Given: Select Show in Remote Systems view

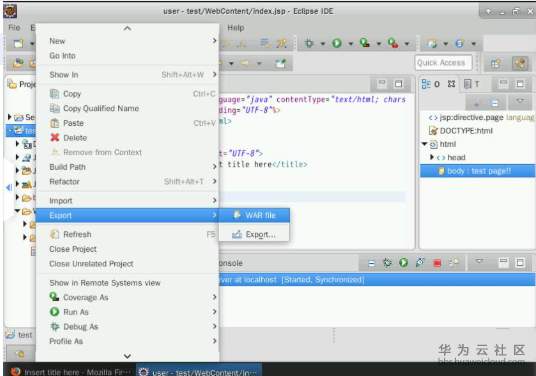Looking at the screenshot, I should tap(127, 283).
